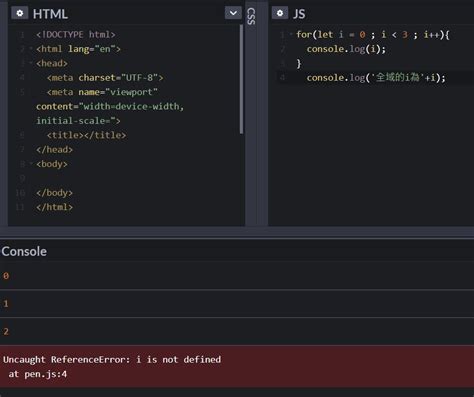Click the HTML panel vertical scrollbar
Screen dimensions: 474x397
[x=241, y=79]
